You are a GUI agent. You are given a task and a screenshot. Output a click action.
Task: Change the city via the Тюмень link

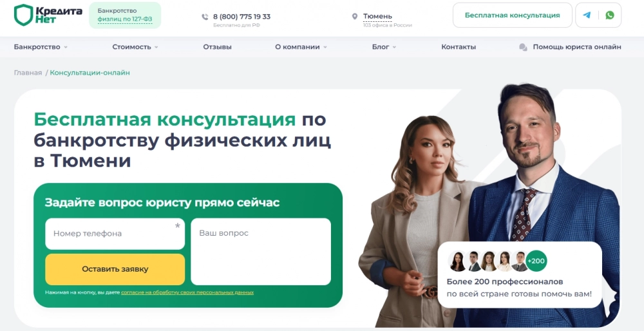point(377,17)
